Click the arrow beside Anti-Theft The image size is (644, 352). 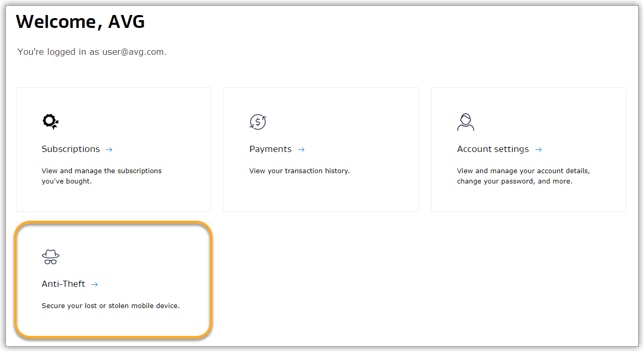[x=95, y=284]
